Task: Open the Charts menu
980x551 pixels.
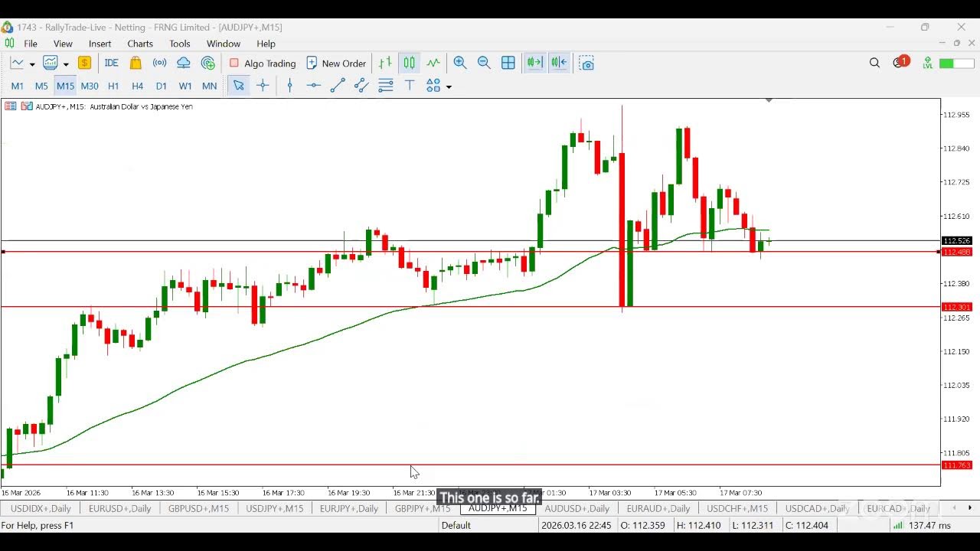Action: tap(140, 44)
